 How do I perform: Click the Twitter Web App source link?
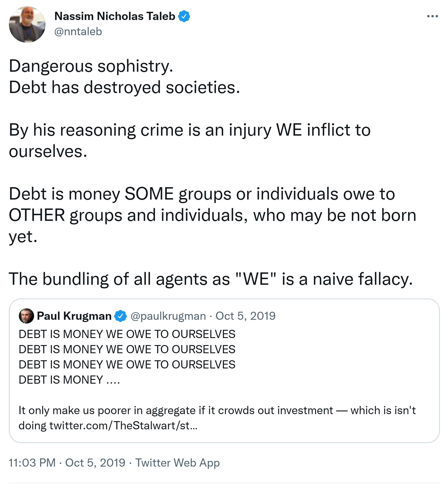pos(177,463)
